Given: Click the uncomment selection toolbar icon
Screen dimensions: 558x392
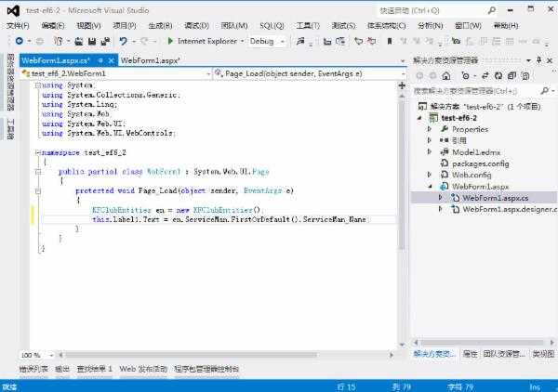Looking at the screenshot, I should coord(372,41).
